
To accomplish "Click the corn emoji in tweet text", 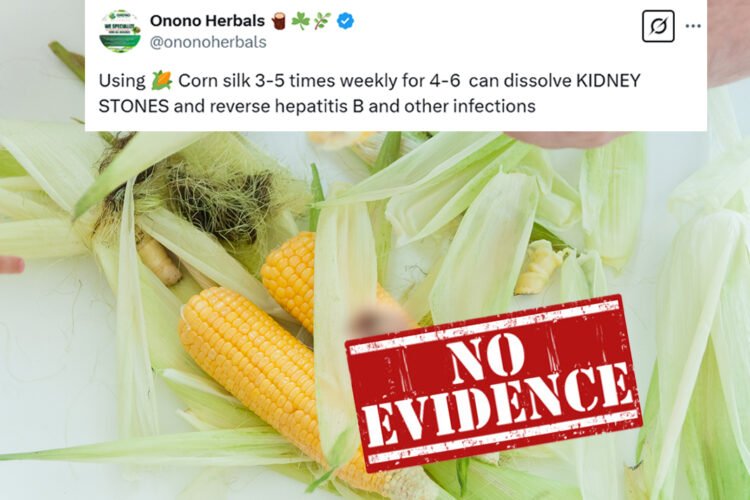I will (162, 80).
